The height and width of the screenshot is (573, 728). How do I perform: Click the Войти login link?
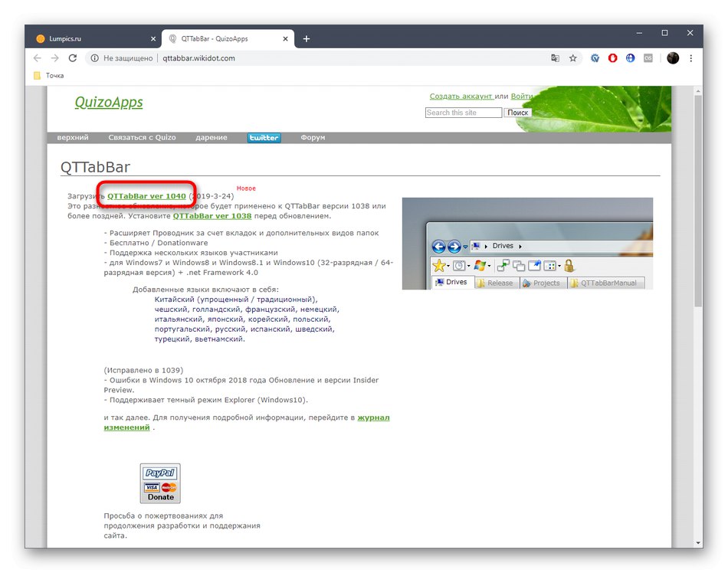click(x=521, y=96)
